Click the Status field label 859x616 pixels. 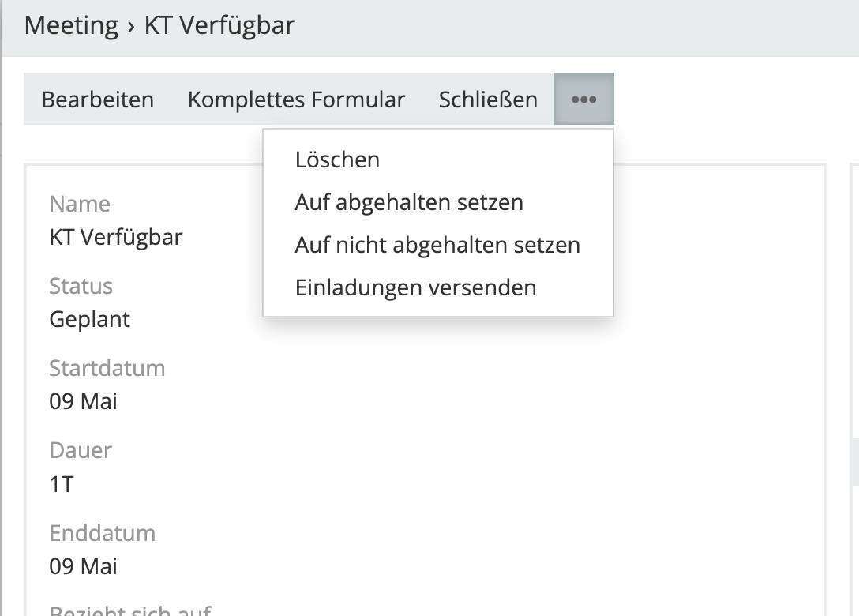pos(81,286)
